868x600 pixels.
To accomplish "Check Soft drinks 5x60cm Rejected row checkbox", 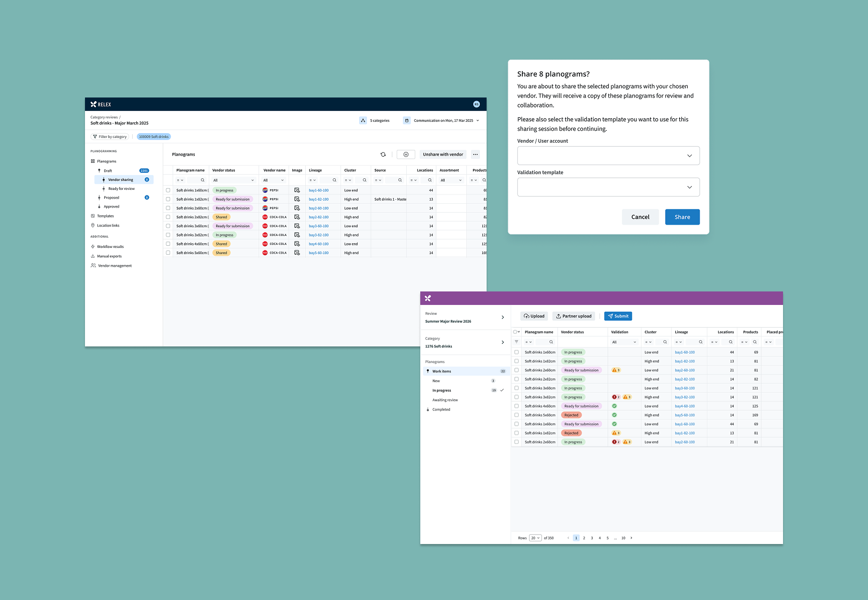I will 517,415.
